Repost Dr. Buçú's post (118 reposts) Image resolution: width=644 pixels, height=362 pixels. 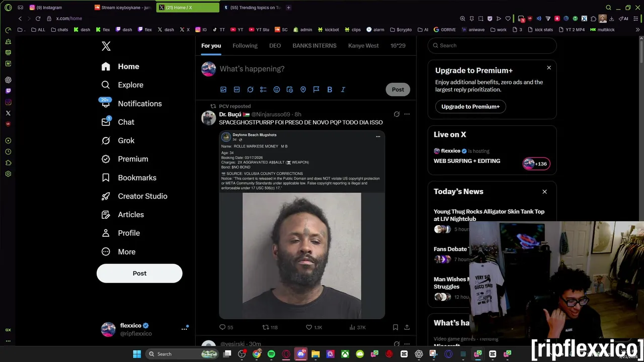270,327
